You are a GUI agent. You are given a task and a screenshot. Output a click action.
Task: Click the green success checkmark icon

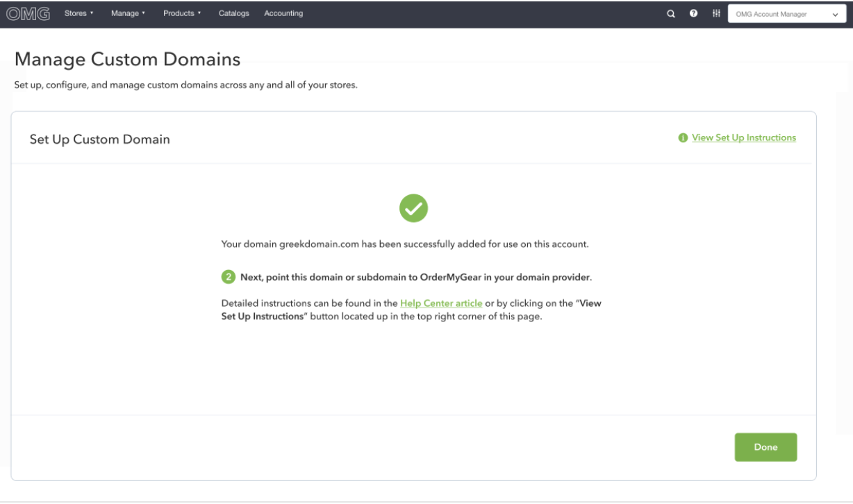coord(413,208)
